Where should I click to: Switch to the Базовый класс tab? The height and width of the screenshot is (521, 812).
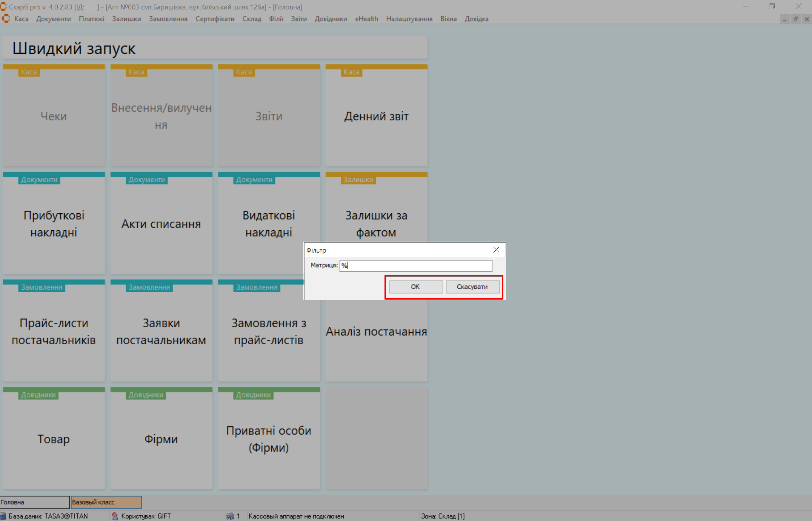pyautogui.click(x=106, y=502)
